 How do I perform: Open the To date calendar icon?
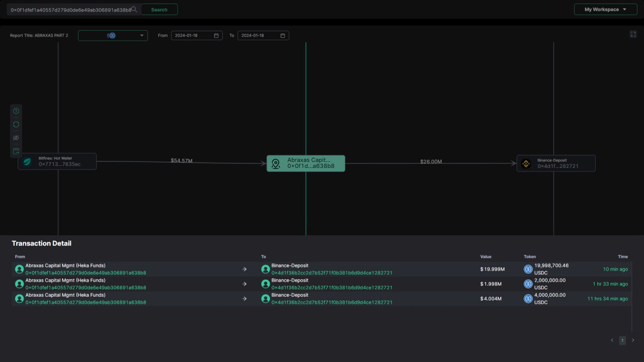pos(283,36)
